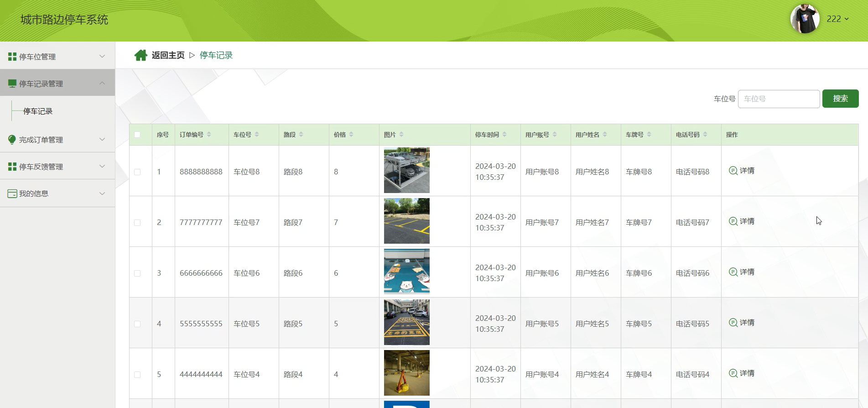Viewport: 868px width, 408px height.
Task: Click the lightbulb icon for 完成订单管理
Action: [12, 140]
